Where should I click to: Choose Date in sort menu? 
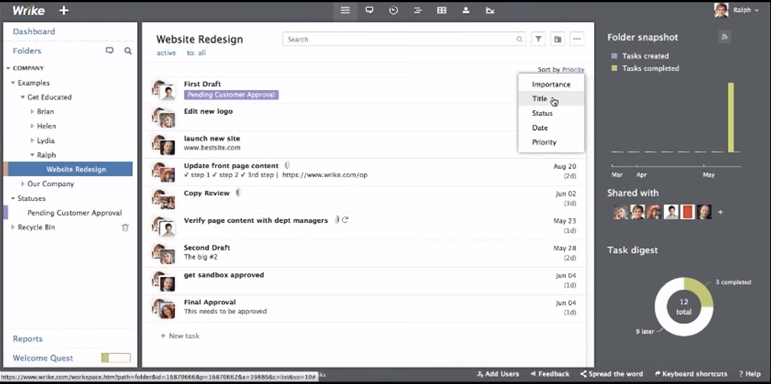[551, 128]
